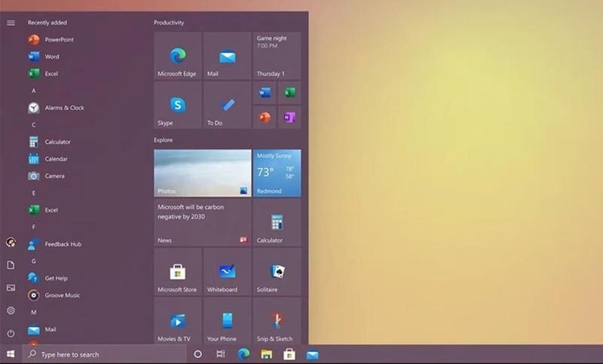Click the Explore group title
This screenshot has height=364, width=603.
tap(163, 140)
